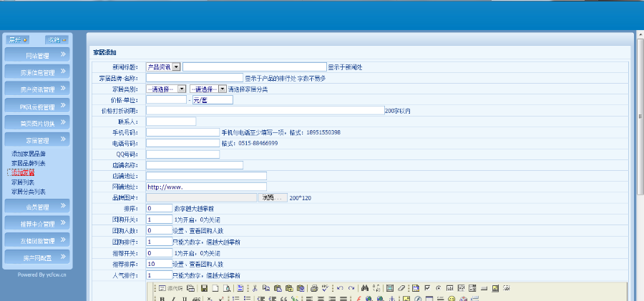Open the red 添加家居 link

click(x=23, y=172)
